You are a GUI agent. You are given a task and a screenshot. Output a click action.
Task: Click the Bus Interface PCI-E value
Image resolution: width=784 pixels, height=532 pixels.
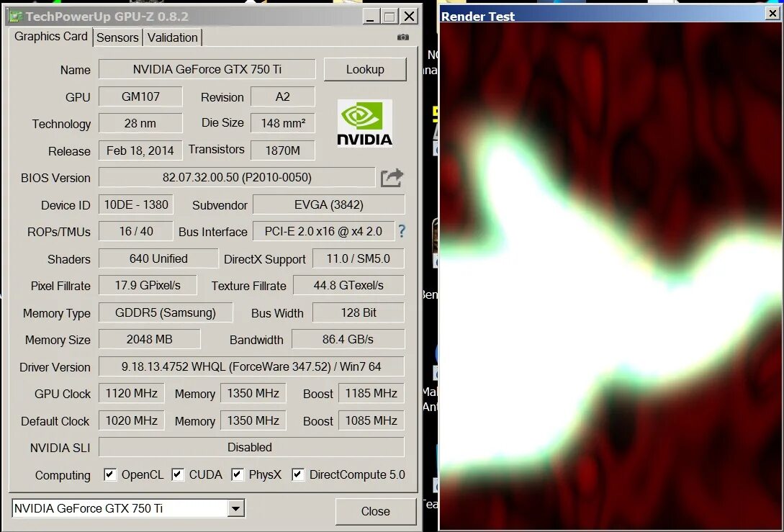[323, 232]
